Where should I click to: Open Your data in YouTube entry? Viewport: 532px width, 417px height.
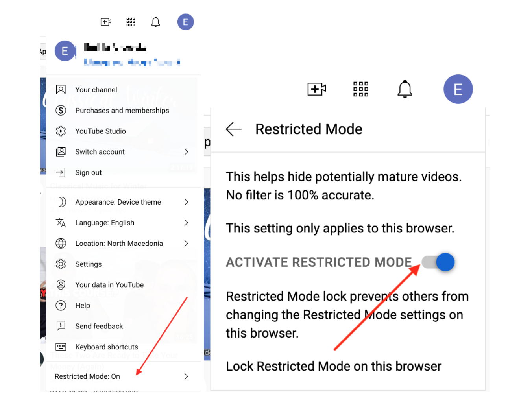point(124,285)
